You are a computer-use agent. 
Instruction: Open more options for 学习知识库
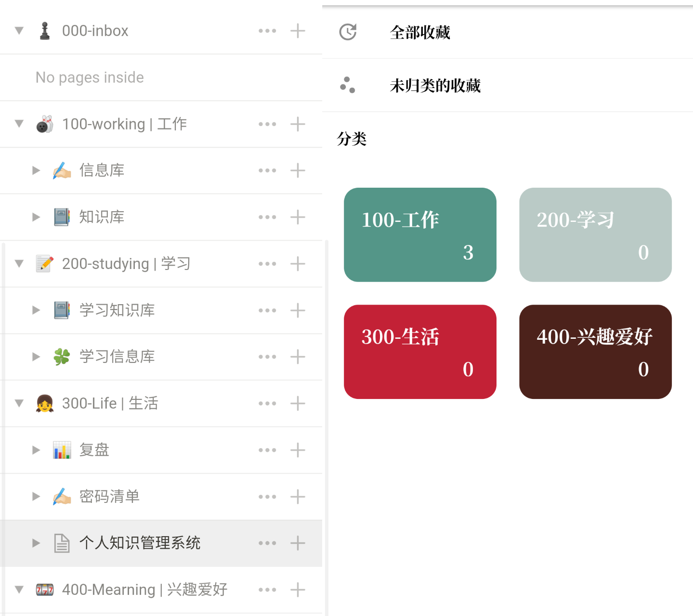(267, 310)
